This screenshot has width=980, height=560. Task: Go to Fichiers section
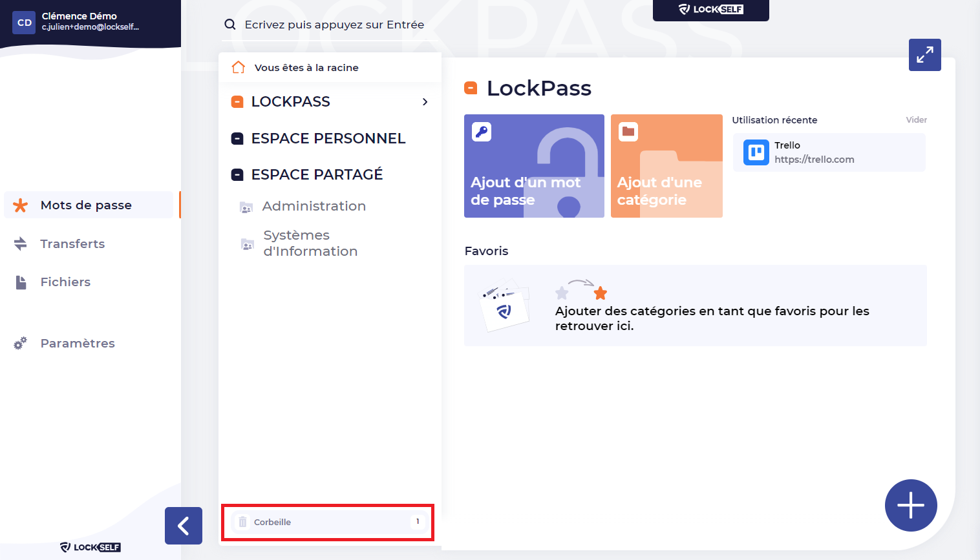(65, 282)
